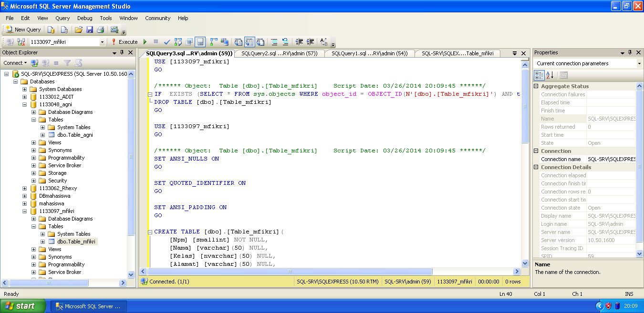This screenshot has height=313, width=644.
Task: Open the File menu
Action: pyautogui.click(x=10, y=18)
